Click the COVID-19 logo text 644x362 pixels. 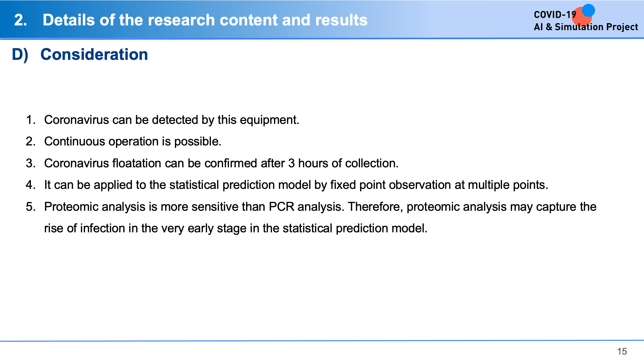click(x=555, y=15)
